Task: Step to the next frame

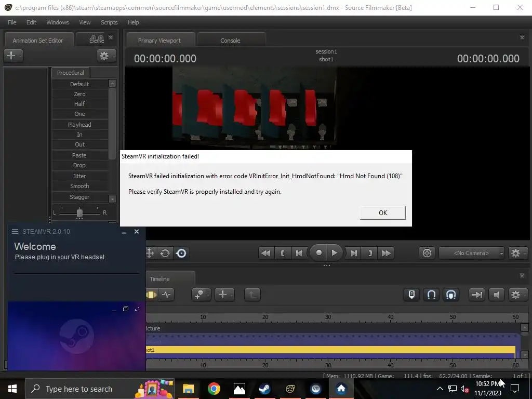Action: [x=353, y=253]
